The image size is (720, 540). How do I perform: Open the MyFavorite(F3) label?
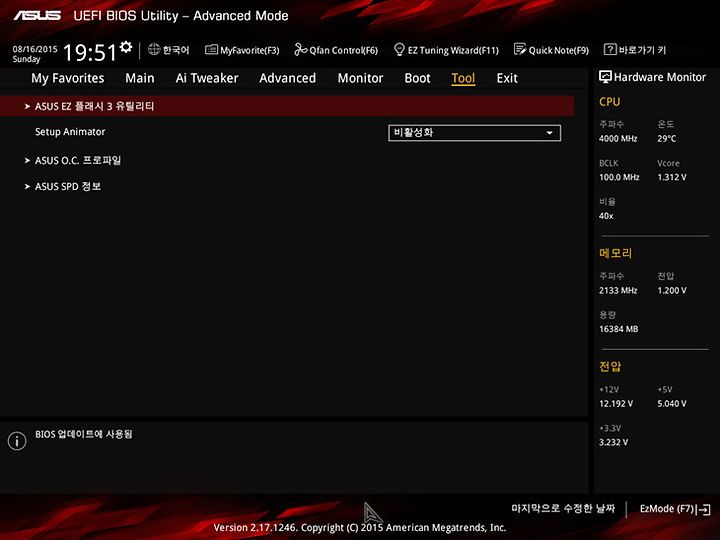pos(249,50)
